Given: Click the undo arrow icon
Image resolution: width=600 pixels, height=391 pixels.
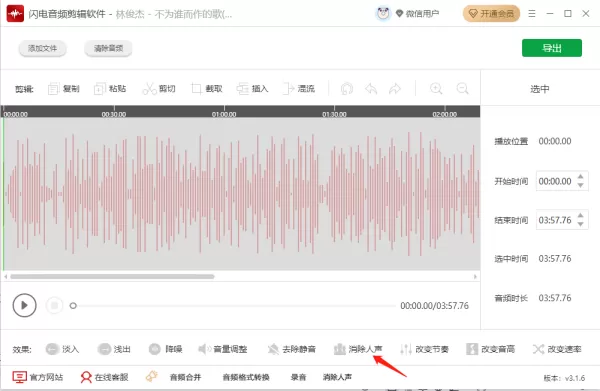Looking at the screenshot, I should 371,89.
